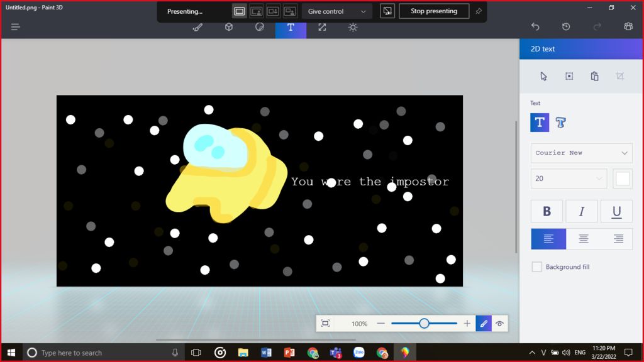
Task: Select the Brushes tool
Action: pyautogui.click(x=197, y=28)
